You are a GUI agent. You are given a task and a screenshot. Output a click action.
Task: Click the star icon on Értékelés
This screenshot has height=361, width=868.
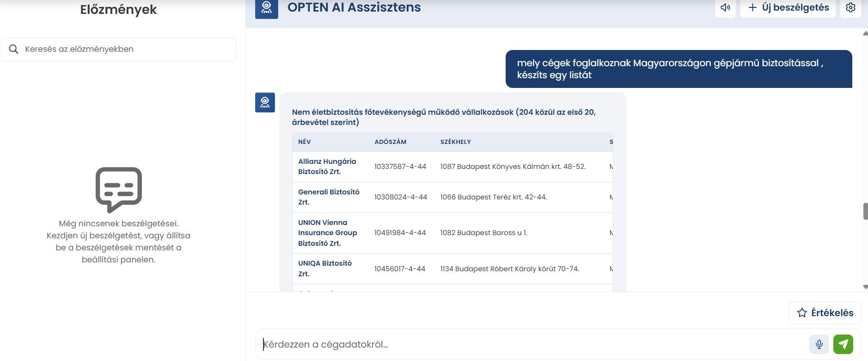(x=802, y=313)
